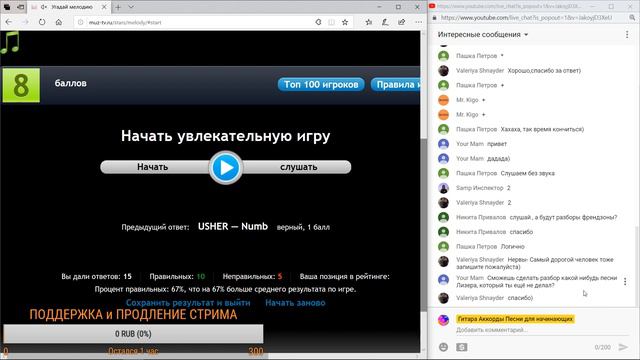Viewport: 640px width, 360px height.
Task: Click Valeriya Shnayder's message Хорошо, спасибо за ответ
Action: pyautogui.click(x=544, y=70)
